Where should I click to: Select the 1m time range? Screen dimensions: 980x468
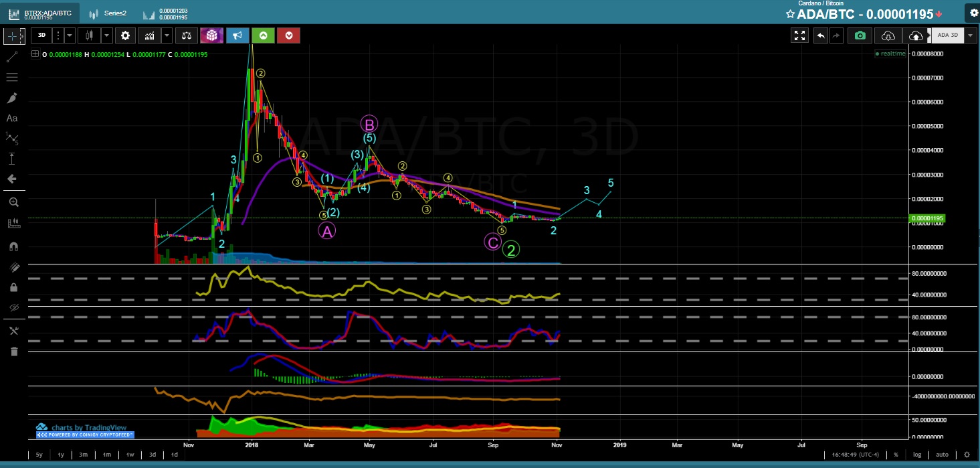click(107, 455)
